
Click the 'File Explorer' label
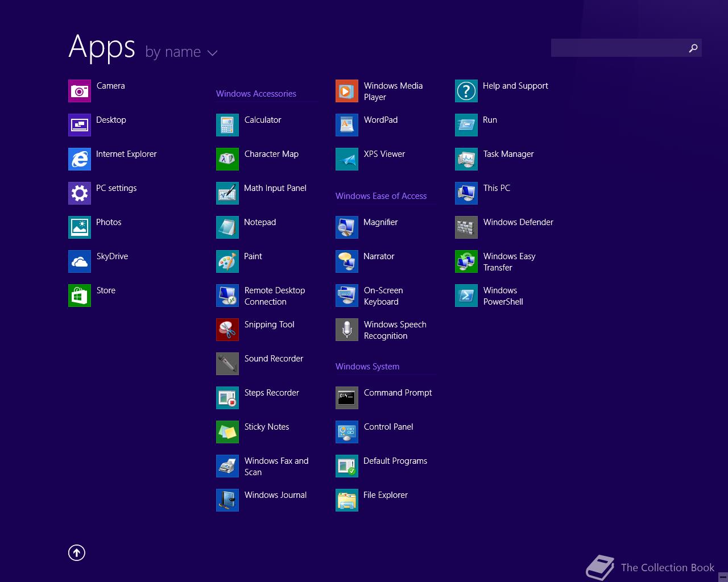(386, 495)
